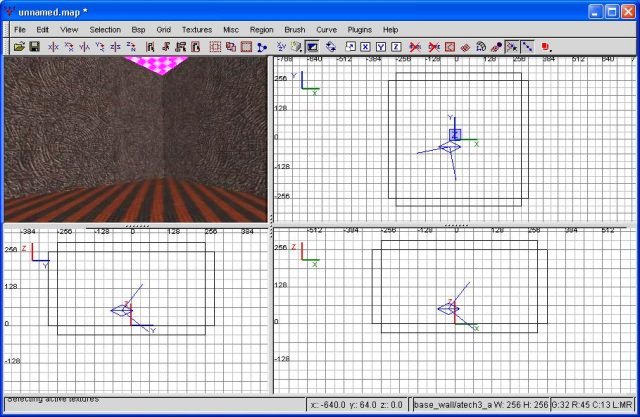
Task: Click the Select Complete Tall icon
Action: tap(150, 47)
